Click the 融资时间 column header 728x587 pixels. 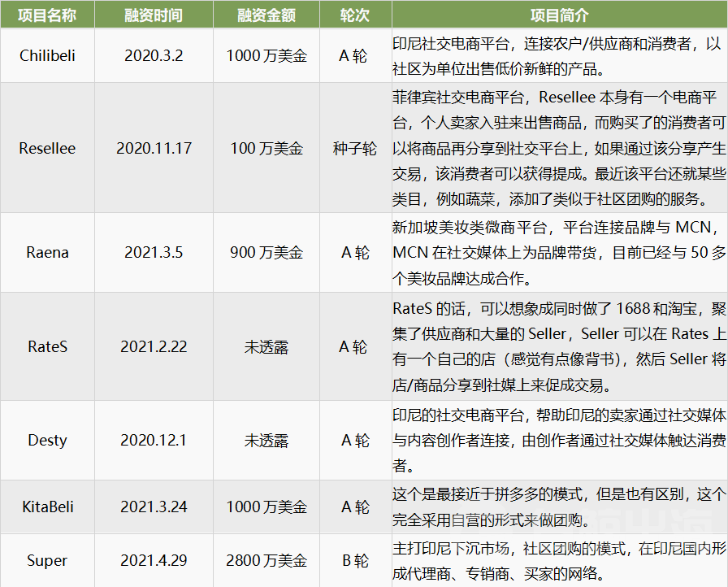tap(154, 15)
